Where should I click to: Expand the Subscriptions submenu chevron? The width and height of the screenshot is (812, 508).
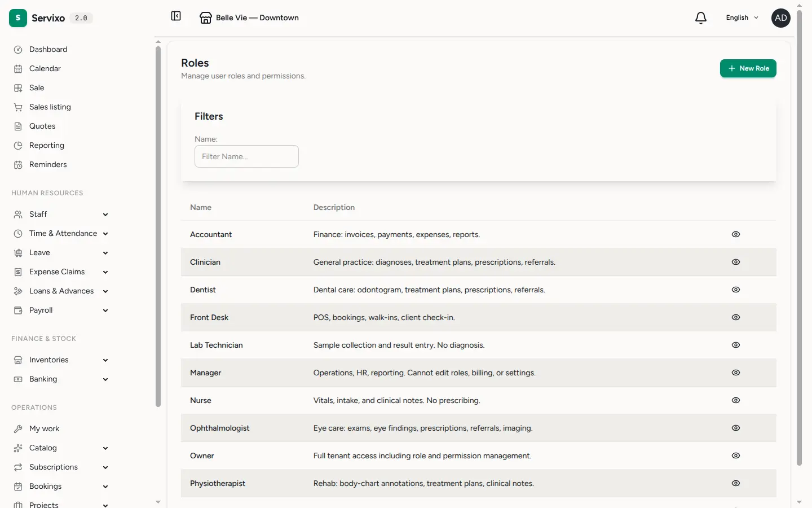[x=105, y=467]
